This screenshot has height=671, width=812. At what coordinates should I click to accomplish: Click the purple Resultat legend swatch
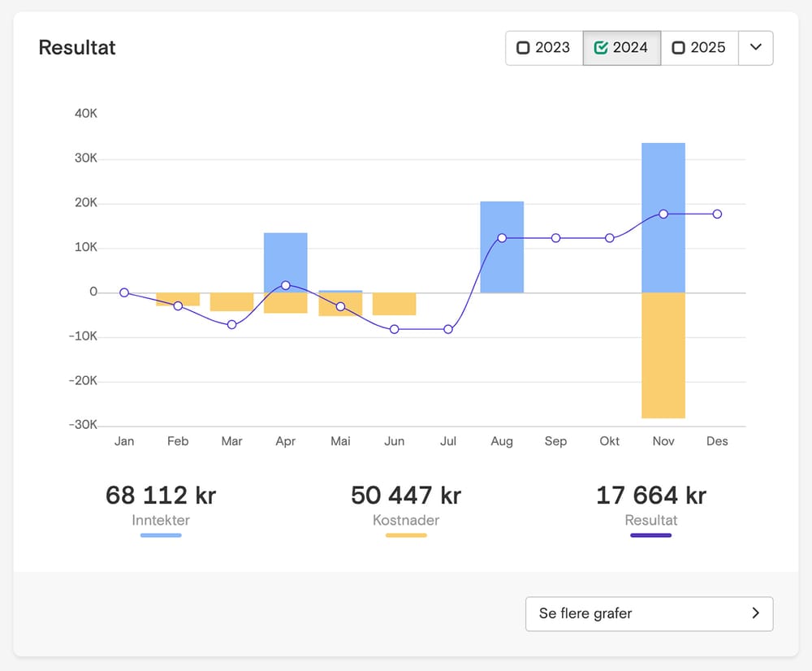point(650,535)
